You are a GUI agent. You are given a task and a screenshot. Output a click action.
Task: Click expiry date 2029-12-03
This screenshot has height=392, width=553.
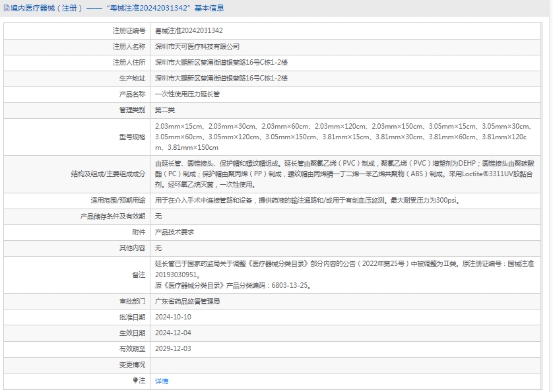pyautogui.click(x=173, y=348)
